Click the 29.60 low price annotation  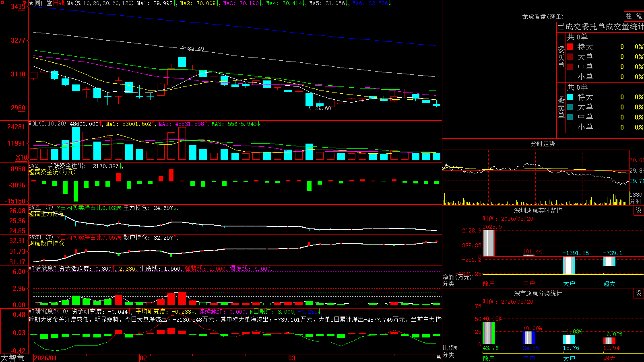[x=323, y=108]
